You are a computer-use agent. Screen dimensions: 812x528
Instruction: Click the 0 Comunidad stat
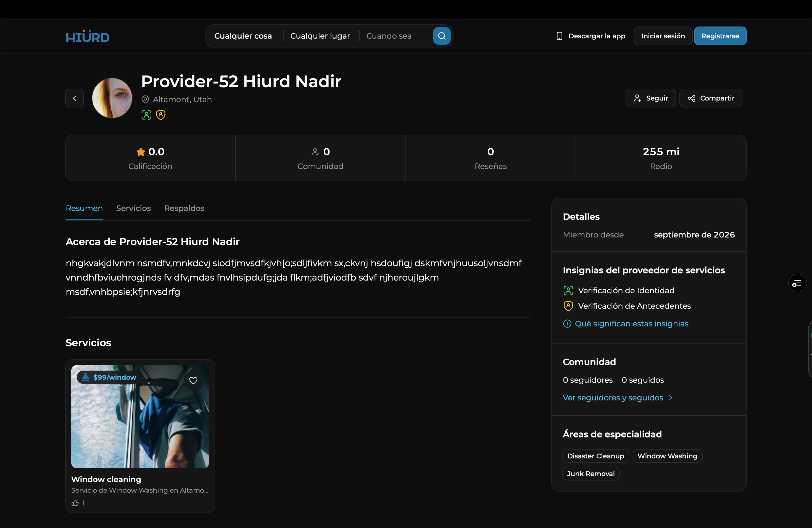pos(320,158)
